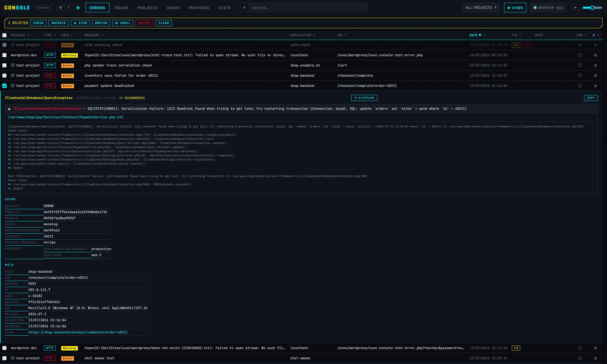Switch to the Monitors tab
The height and width of the screenshot is (364, 607).
point(199,8)
